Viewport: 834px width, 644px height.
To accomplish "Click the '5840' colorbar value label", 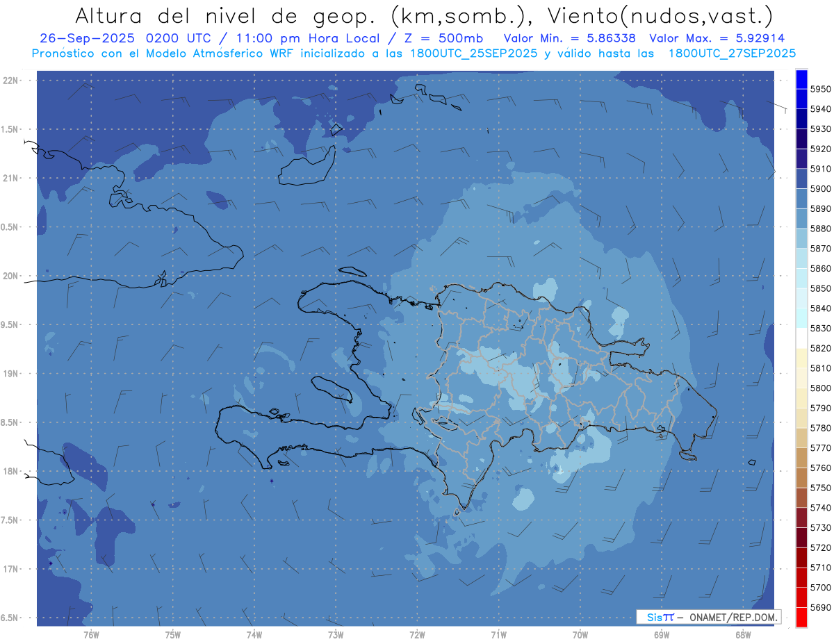I will point(820,308).
